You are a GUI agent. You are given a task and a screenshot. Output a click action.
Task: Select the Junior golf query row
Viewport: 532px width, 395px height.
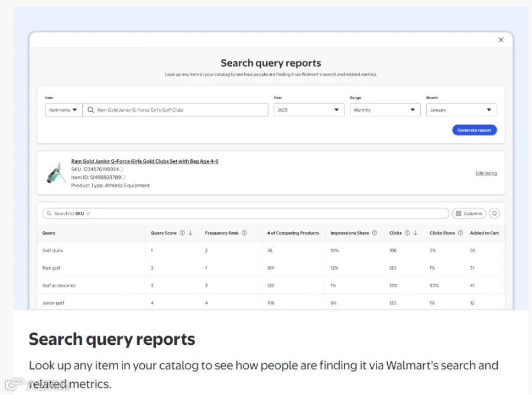coord(271,302)
